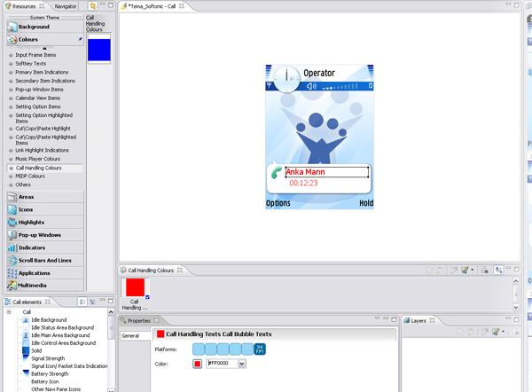Click the Icons category in Resources sidebar

point(12,209)
